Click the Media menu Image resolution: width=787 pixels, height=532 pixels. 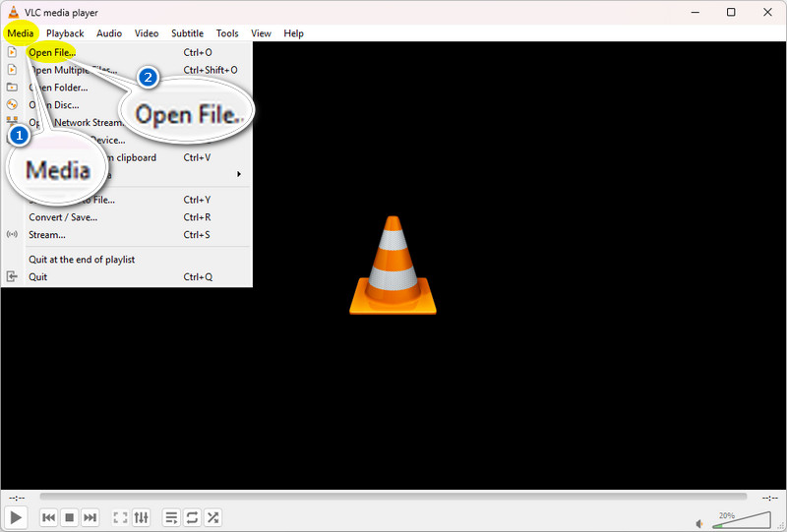coord(21,33)
